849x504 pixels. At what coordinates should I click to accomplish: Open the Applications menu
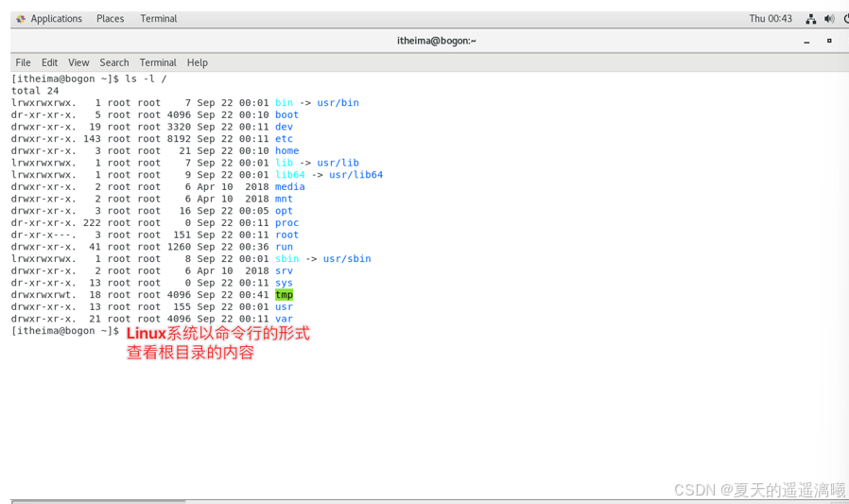[x=57, y=18]
